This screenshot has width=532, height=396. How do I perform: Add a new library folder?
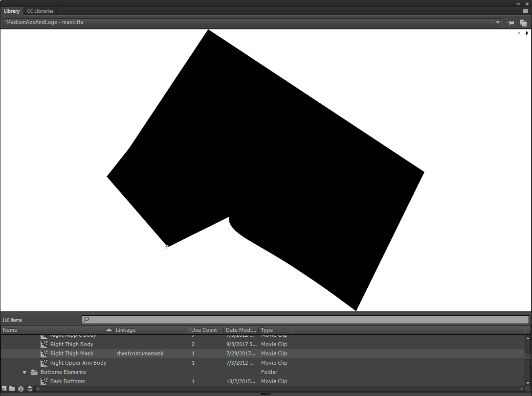[x=12, y=389]
